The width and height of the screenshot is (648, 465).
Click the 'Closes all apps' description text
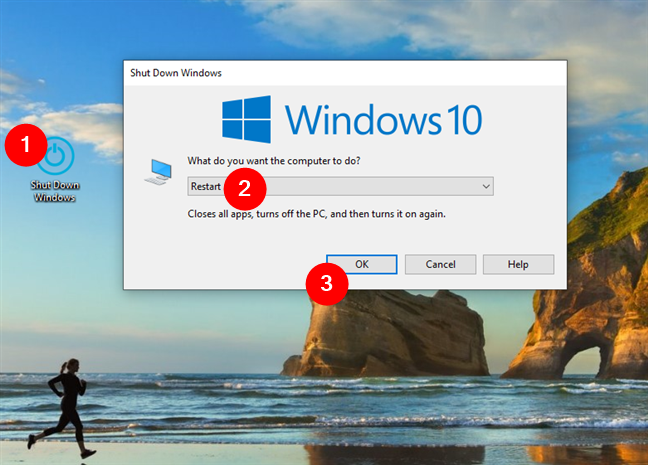pyautogui.click(x=317, y=214)
